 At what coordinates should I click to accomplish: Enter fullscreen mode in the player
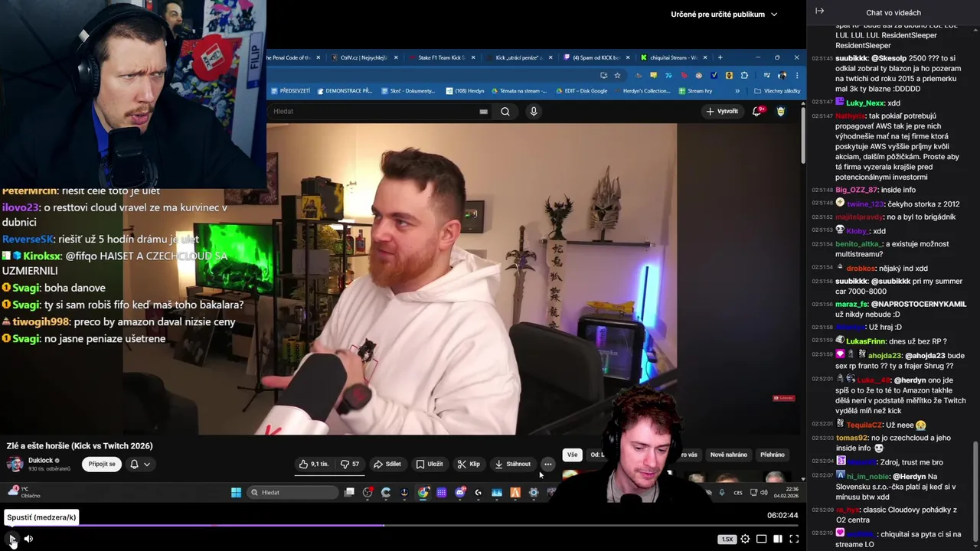pyautogui.click(x=794, y=539)
